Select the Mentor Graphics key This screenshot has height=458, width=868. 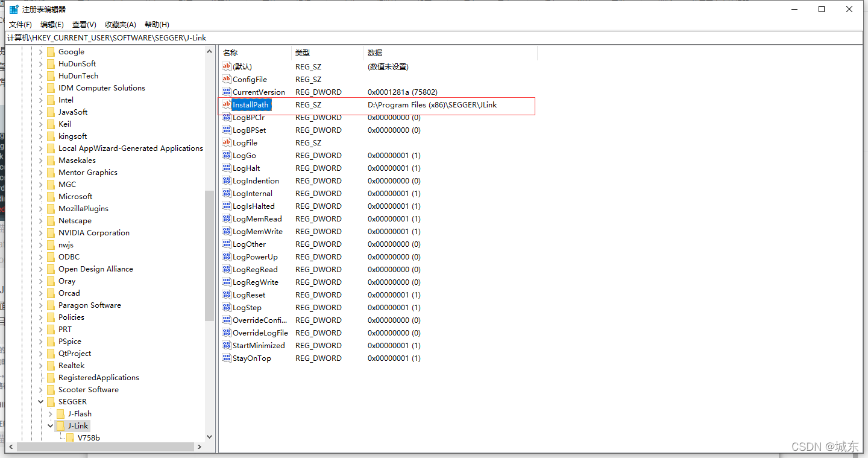pos(88,172)
